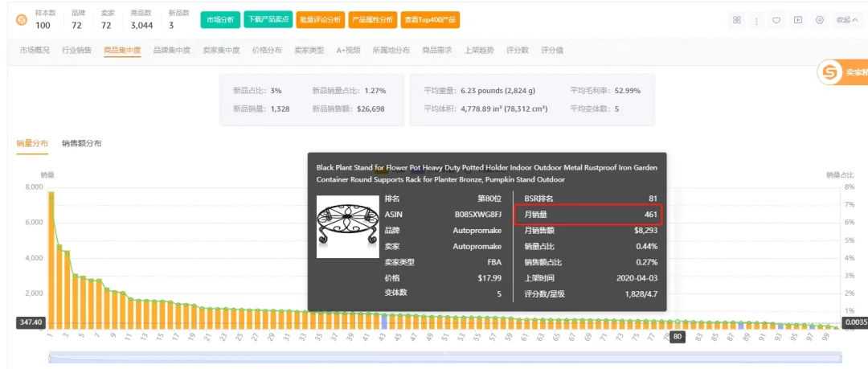Click the heart favorites icon
This screenshot has width=868, height=369.
(777, 20)
